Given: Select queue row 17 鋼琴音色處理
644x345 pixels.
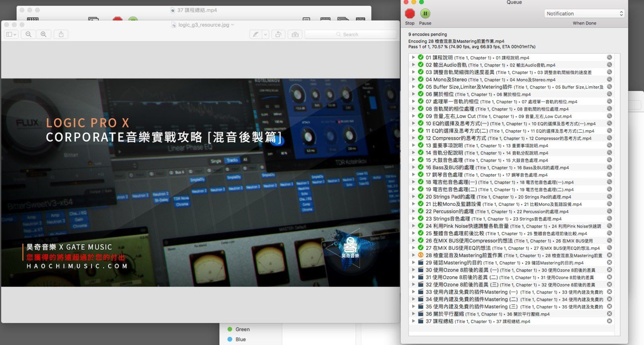Looking at the screenshot, I should (512, 175).
